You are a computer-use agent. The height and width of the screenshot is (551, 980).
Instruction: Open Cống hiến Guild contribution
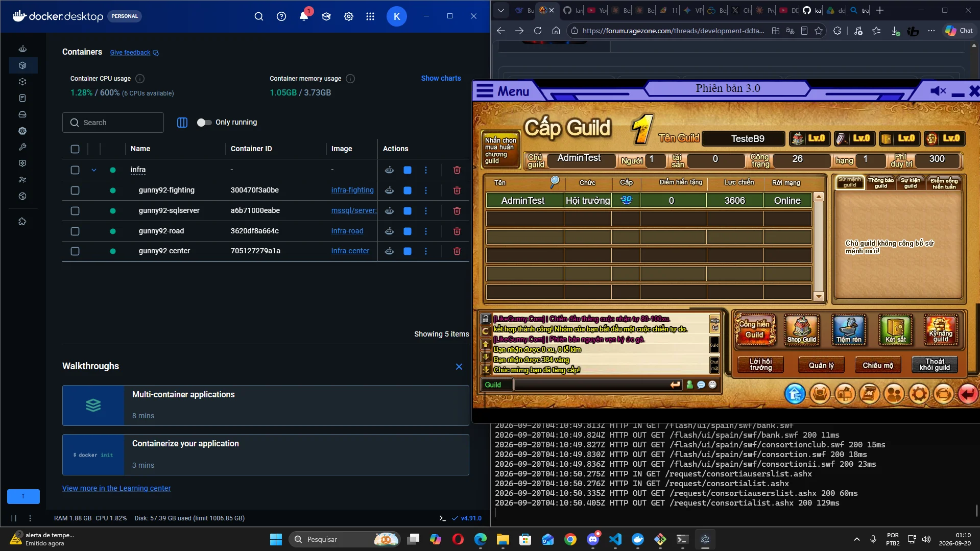coord(755,330)
